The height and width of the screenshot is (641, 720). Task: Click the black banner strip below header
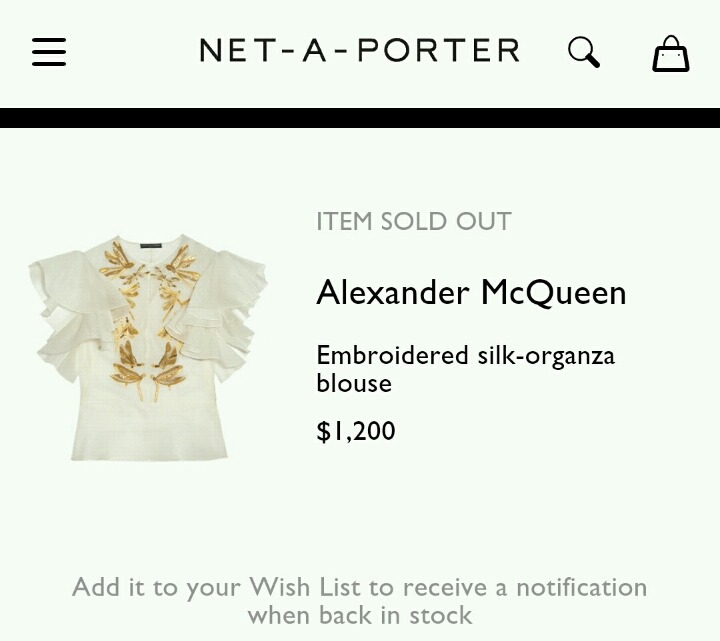(360, 118)
